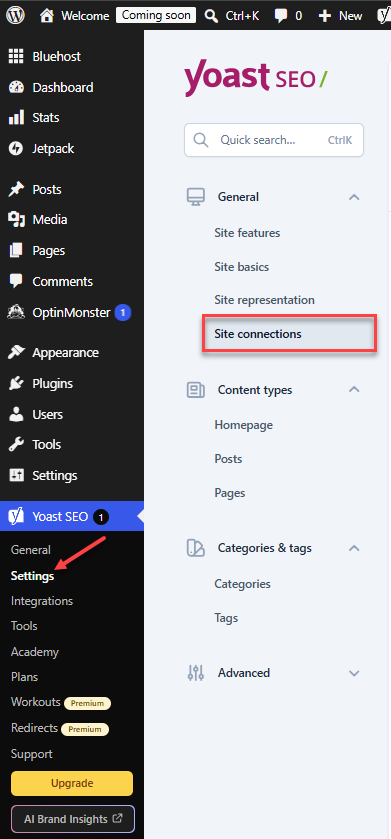Screen dimensions: 391x839
Task: Open Site representation settings
Action: pos(264,300)
